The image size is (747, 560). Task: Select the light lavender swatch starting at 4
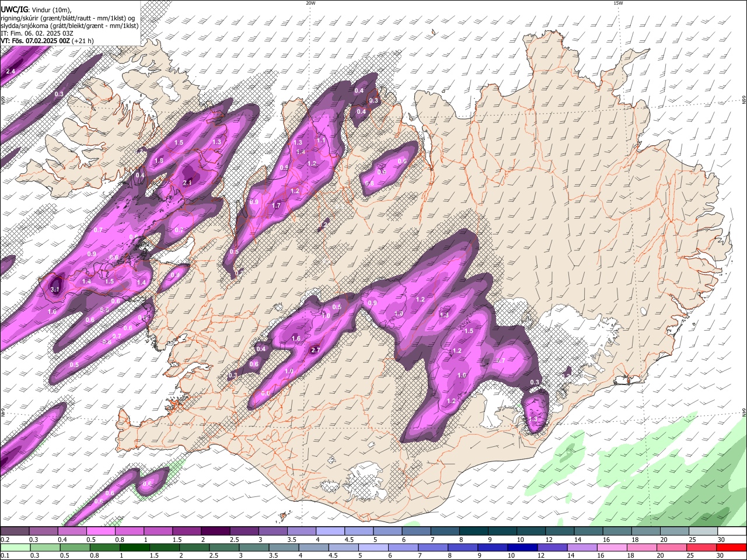coord(330,531)
